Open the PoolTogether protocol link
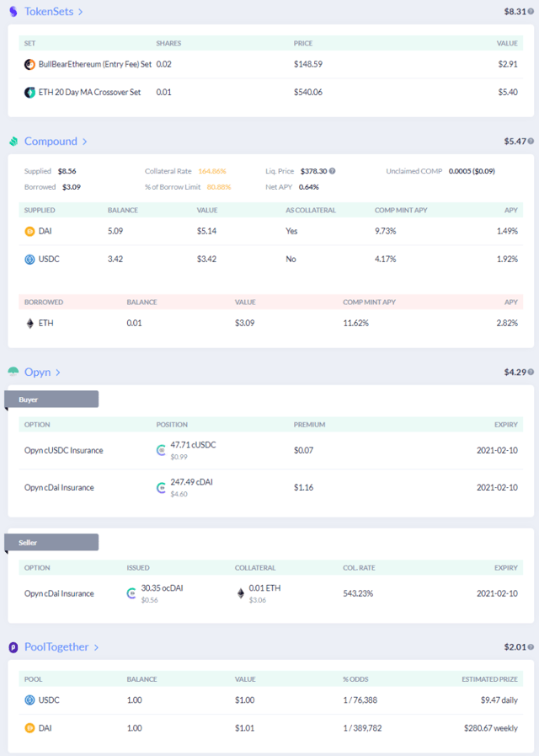 click(x=56, y=647)
